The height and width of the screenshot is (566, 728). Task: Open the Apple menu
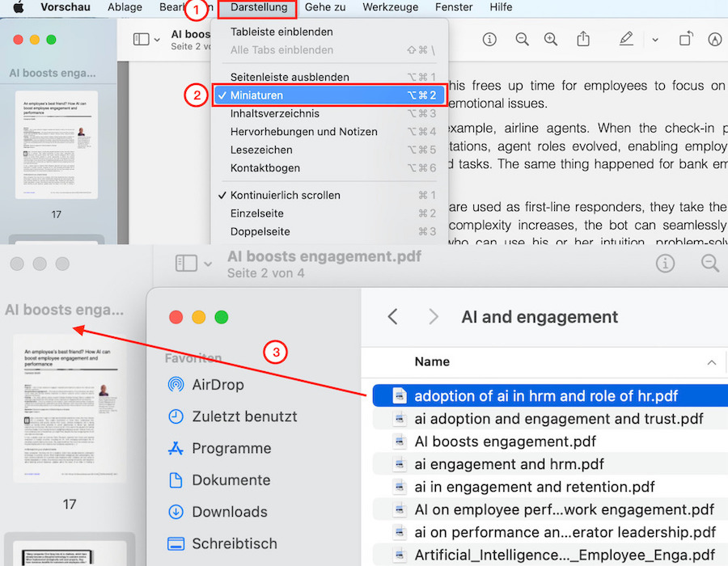[x=18, y=7]
